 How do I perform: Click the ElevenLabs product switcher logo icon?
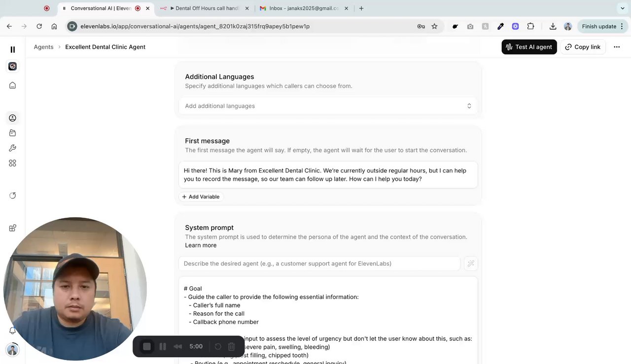(13, 66)
